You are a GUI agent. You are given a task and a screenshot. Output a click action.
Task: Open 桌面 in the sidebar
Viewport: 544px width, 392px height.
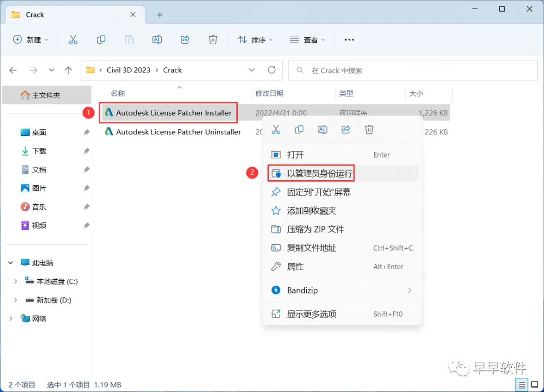[x=39, y=132]
